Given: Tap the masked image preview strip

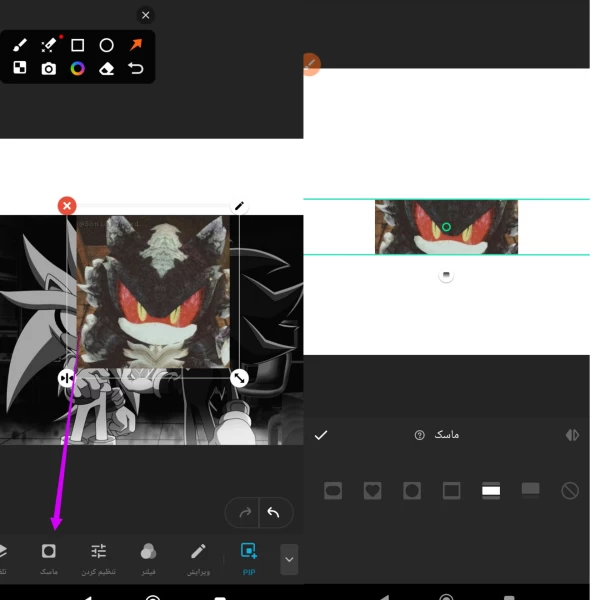Looking at the screenshot, I should (x=446, y=227).
